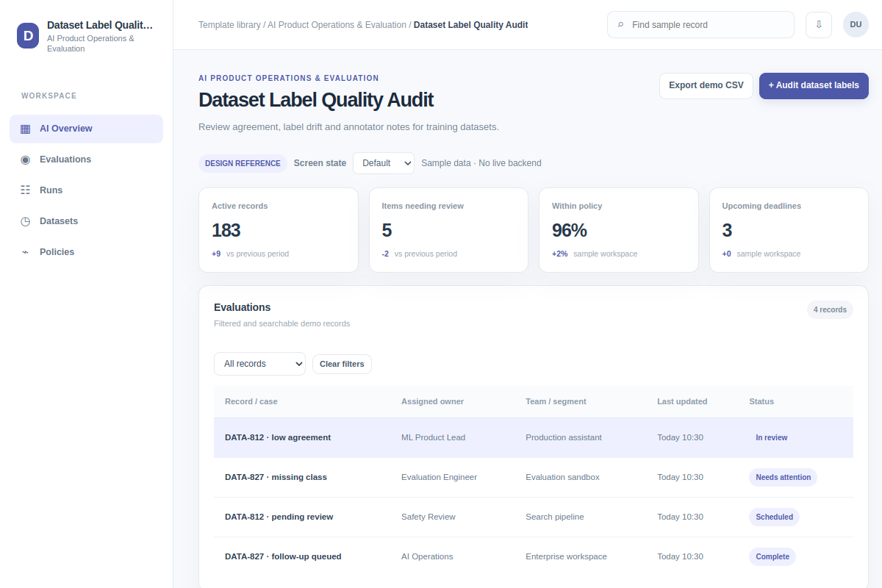Click the Safety Review owner cell
Image resolution: width=882 pixels, height=588 pixels.
pos(429,517)
